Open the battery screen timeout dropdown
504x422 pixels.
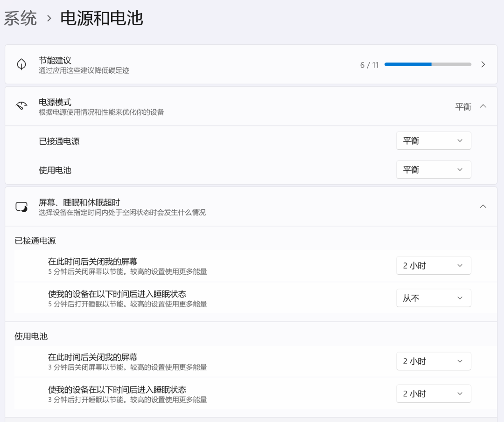433,361
